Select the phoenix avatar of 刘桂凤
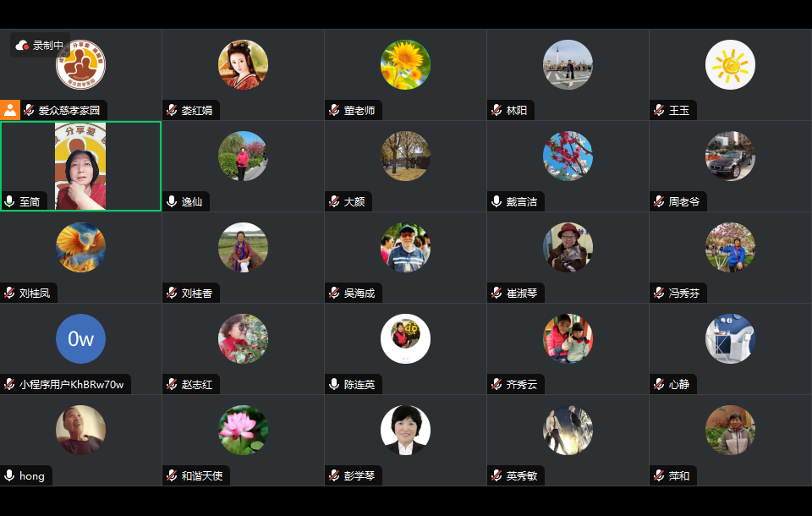This screenshot has width=812, height=516. [x=81, y=247]
